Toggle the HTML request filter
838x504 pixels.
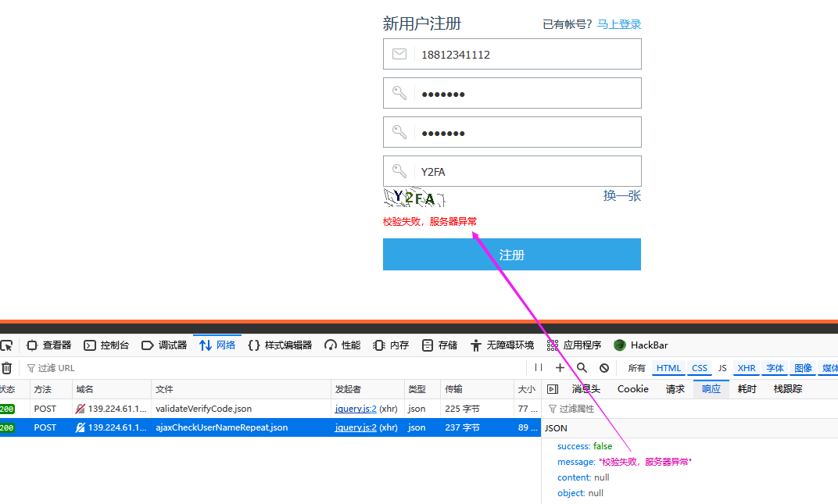click(x=668, y=368)
